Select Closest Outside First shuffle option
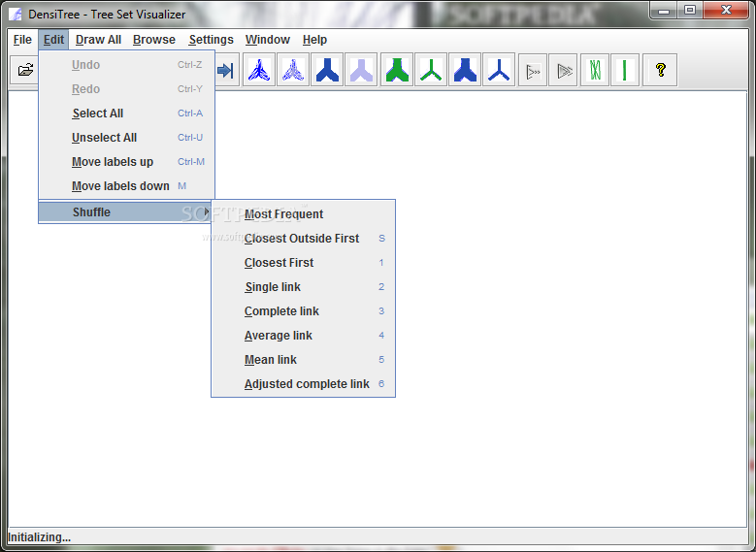Viewport: 756px width, 552px height. point(303,238)
